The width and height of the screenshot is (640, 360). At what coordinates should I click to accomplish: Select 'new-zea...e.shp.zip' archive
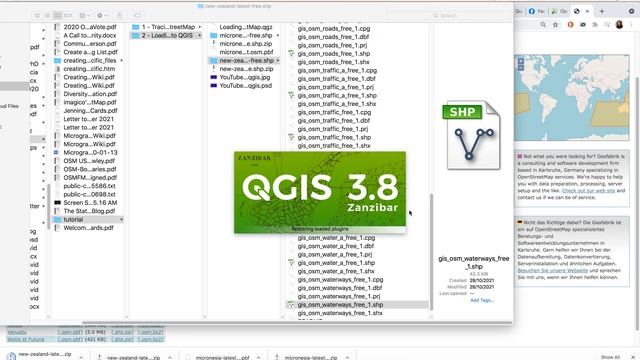(245, 69)
